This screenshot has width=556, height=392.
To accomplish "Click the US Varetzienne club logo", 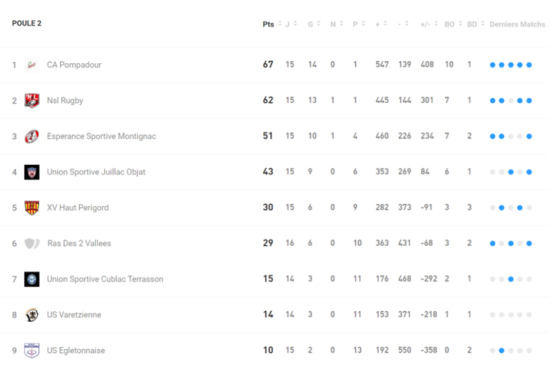I will pyautogui.click(x=31, y=315).
